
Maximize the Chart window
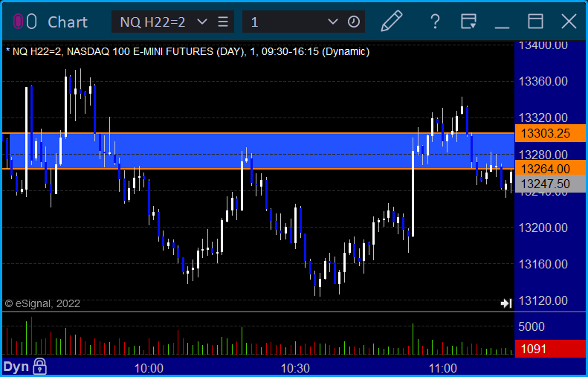point(535,22)
